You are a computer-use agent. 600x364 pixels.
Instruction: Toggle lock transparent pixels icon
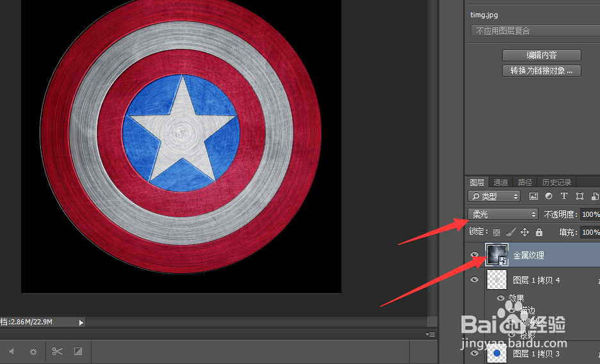click(x=496, y=232)
